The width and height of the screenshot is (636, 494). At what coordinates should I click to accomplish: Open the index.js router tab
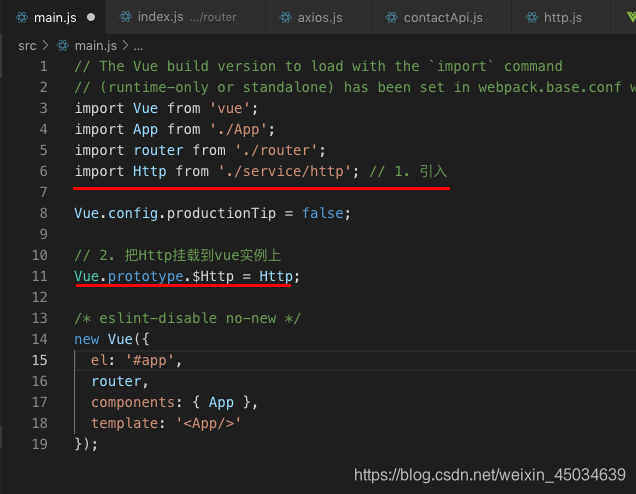[x=185, y=17]
